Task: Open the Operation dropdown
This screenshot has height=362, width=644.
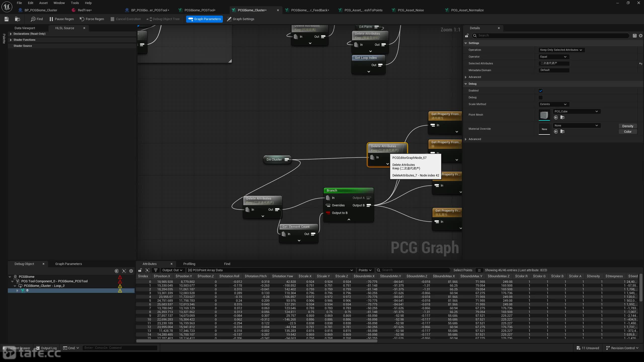Action: click(x=561, y=50)
